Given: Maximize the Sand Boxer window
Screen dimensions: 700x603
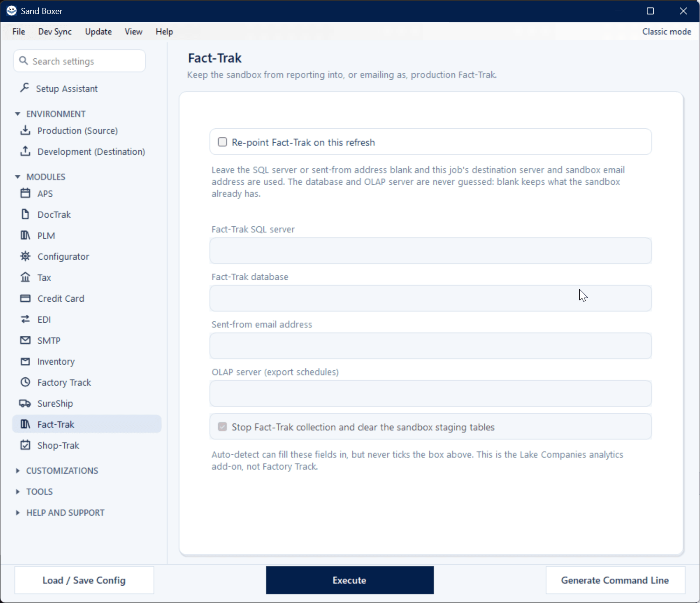Looking at the screenshot, I should click(651, 11).
